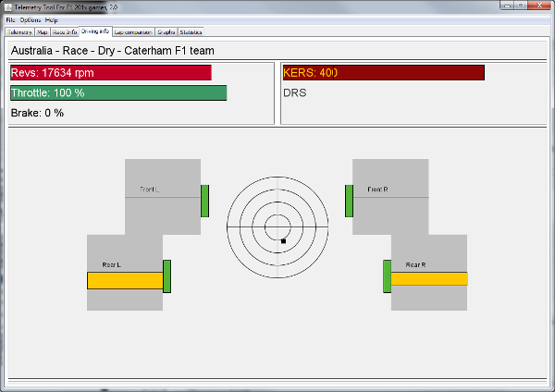
Task: Open the Help menu
Action: tap(51, 19)
